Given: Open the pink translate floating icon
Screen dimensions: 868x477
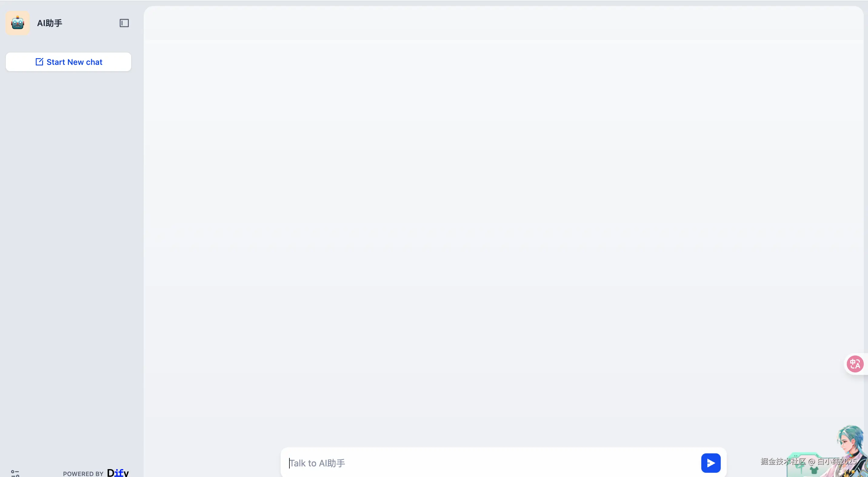Looking at the screenshot, I should pyautogui.click(x=855, y=364).
